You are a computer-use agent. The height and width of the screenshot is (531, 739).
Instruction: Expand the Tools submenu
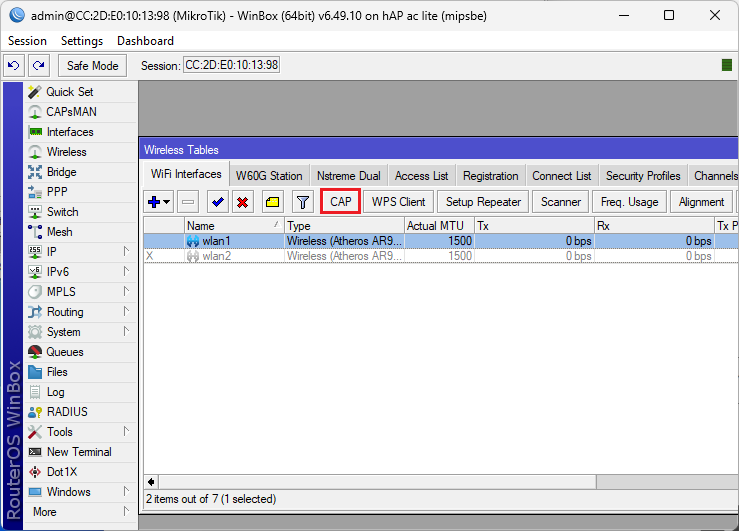tap(126, 432)
